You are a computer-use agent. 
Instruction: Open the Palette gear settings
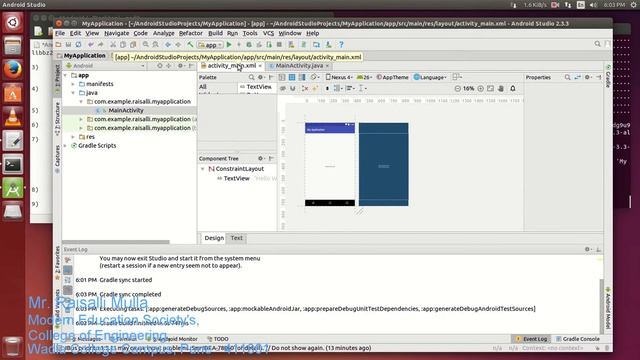click(x=261, y=77)
